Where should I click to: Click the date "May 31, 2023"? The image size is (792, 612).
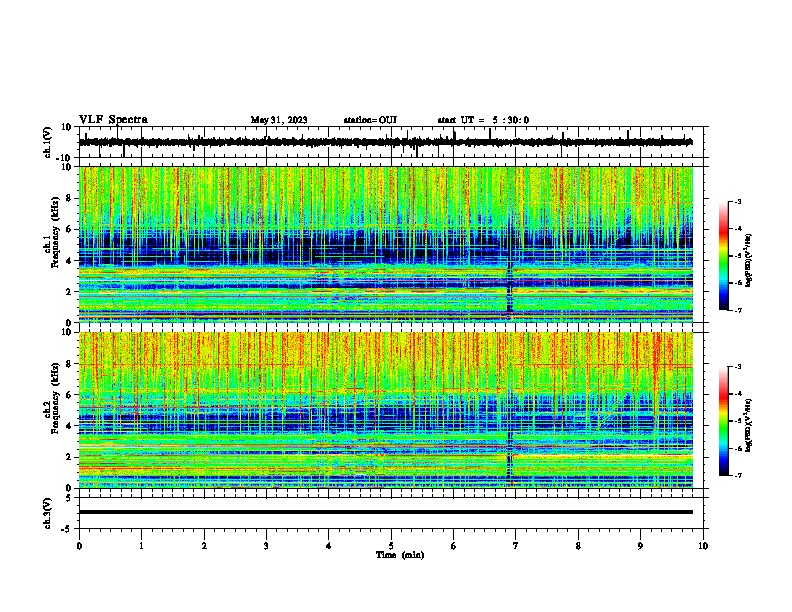click(279, 120)
